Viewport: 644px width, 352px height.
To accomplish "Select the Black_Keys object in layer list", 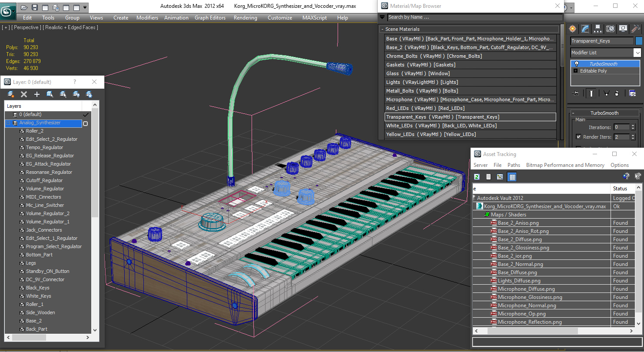I will tap(37, 288).
